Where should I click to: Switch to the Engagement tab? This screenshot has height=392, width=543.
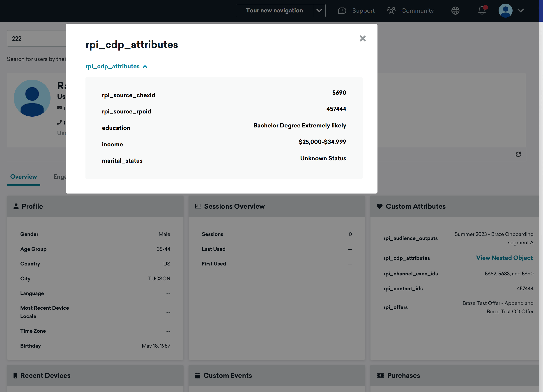[59, 177]
